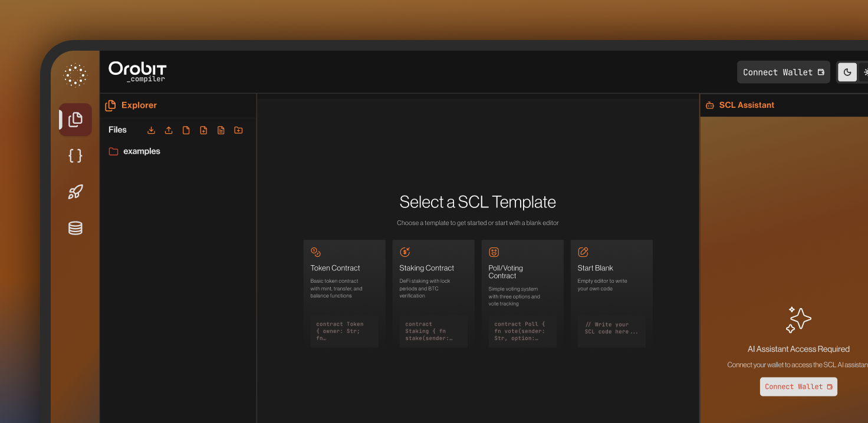Select the rocket deploy icon in sidebar
The height and width of the screenshot is (423, 868).
pos(75,191)
